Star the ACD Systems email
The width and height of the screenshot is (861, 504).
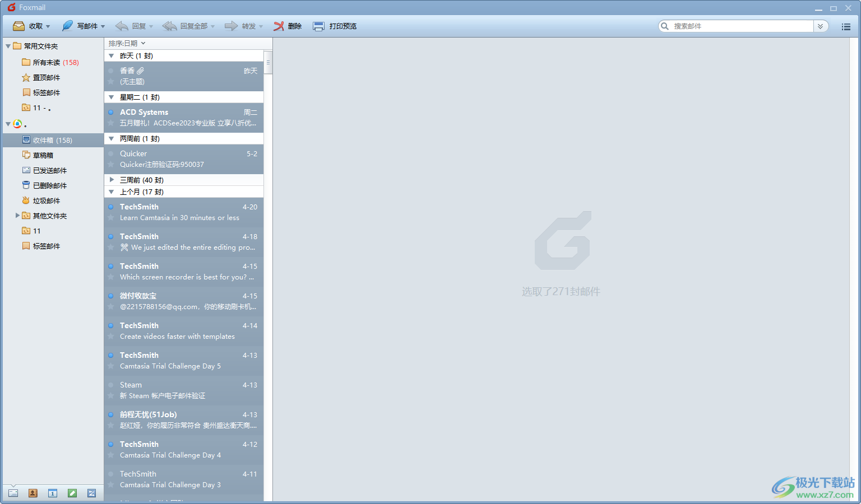click(111, 123)
